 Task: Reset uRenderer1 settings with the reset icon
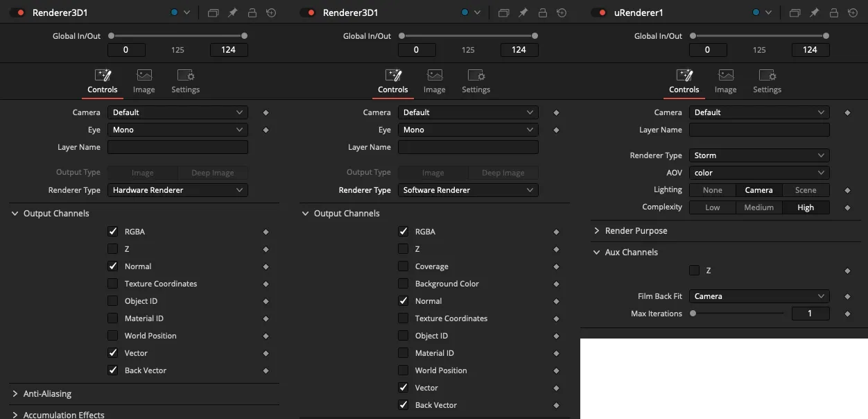(852, 12)
